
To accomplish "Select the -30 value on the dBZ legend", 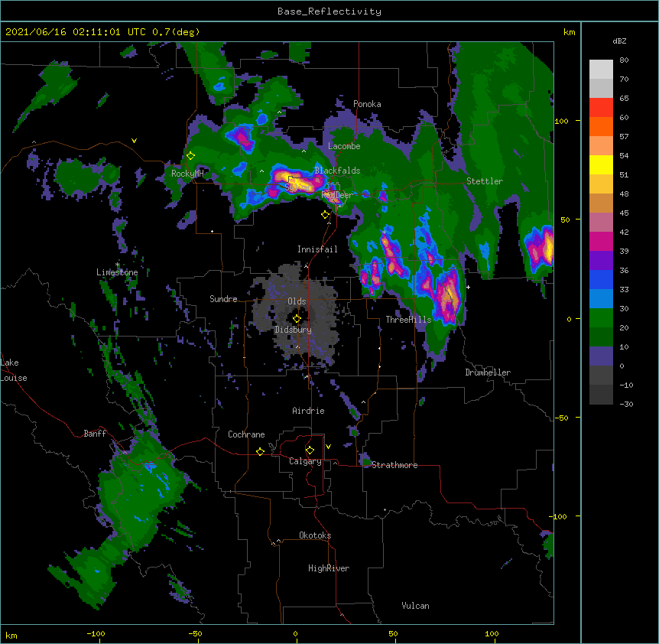I will (626, 405).
